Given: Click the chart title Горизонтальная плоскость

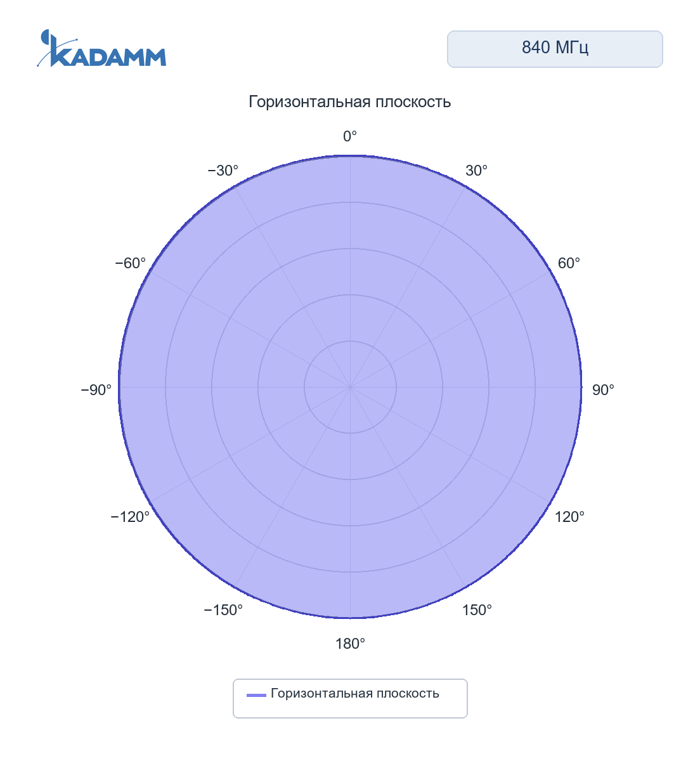Looking at the screenshot, I should (x=349, y=101).
